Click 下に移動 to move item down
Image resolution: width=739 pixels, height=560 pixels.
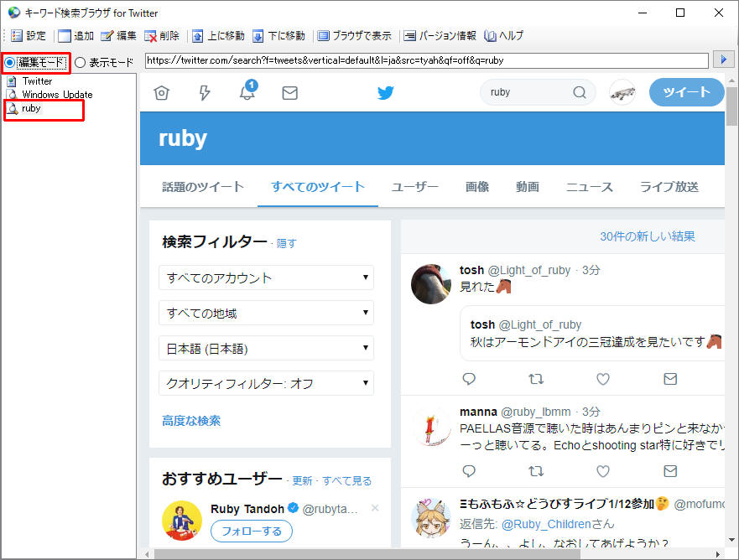(278, 36)
